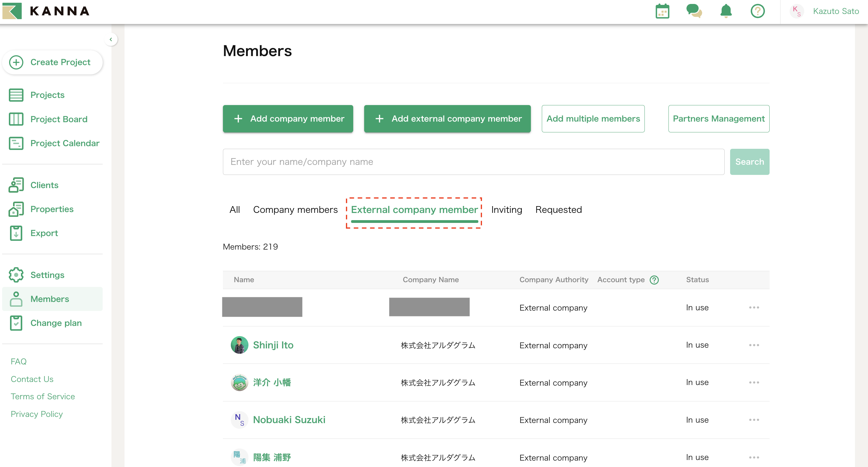This screenshot has height=467, width=868.
Task: Switch to the Inviting tab
Action: pos(507,209)
